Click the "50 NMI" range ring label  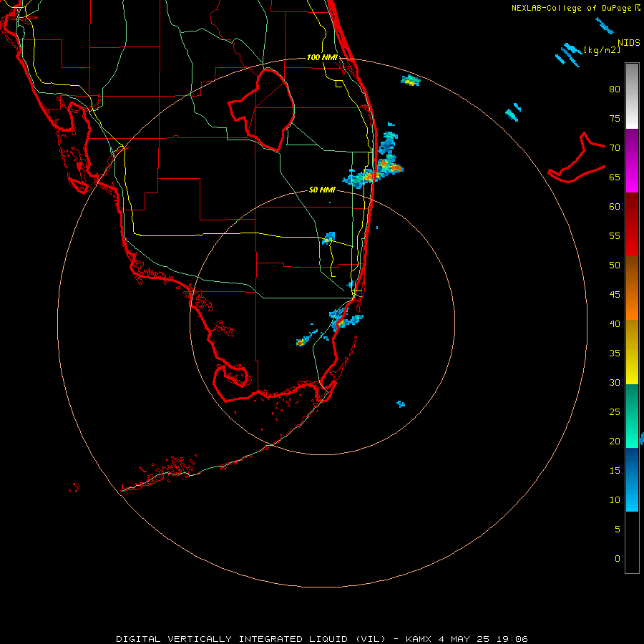coord(323,190)
